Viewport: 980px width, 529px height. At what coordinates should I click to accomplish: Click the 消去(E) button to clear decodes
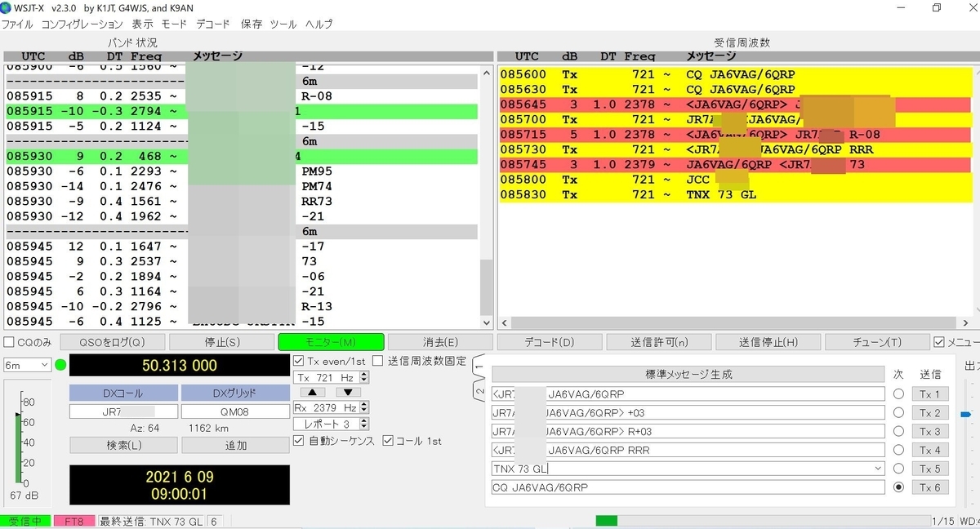point(442,341)
